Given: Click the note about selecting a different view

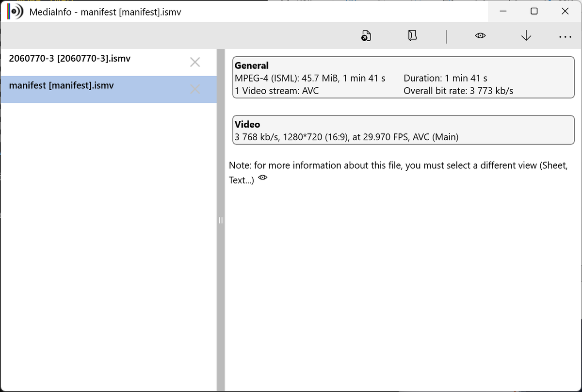Looking at the screenshot, I should pyautogui.click(x=398, y=172).
